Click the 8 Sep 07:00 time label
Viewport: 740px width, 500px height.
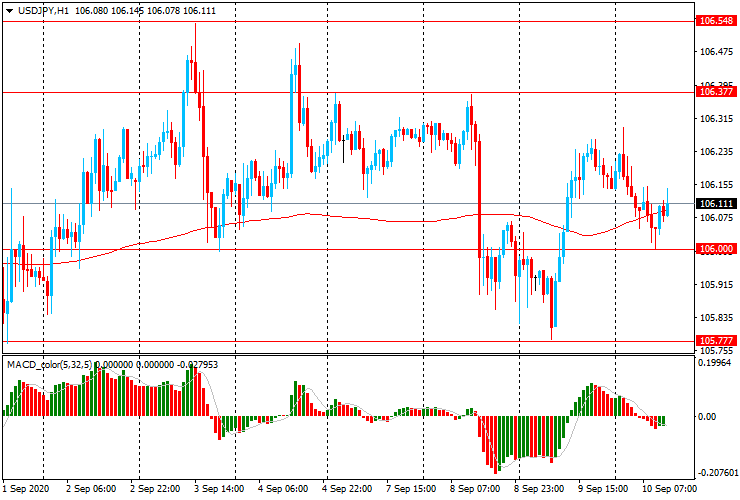coord(474,490)
